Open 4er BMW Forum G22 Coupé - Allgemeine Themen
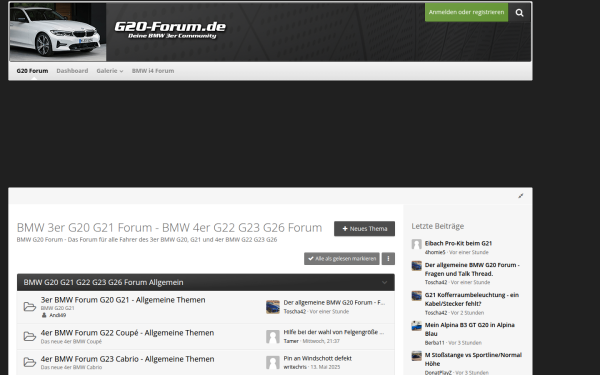The width and height of the screenshot is (600, 375). click(x=127, y=333)
